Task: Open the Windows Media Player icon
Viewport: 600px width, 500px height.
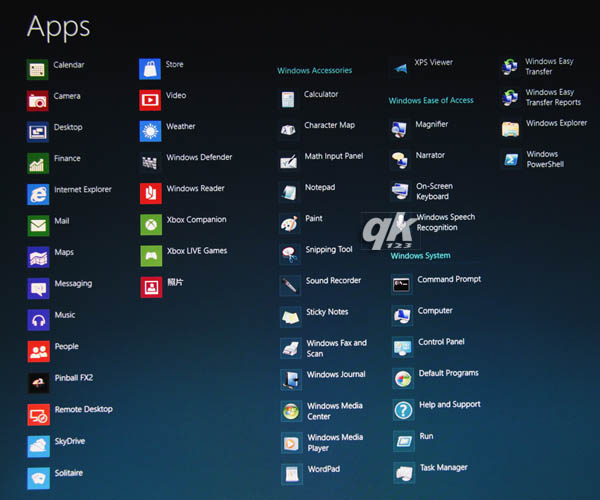Action: tap(292, 443)
